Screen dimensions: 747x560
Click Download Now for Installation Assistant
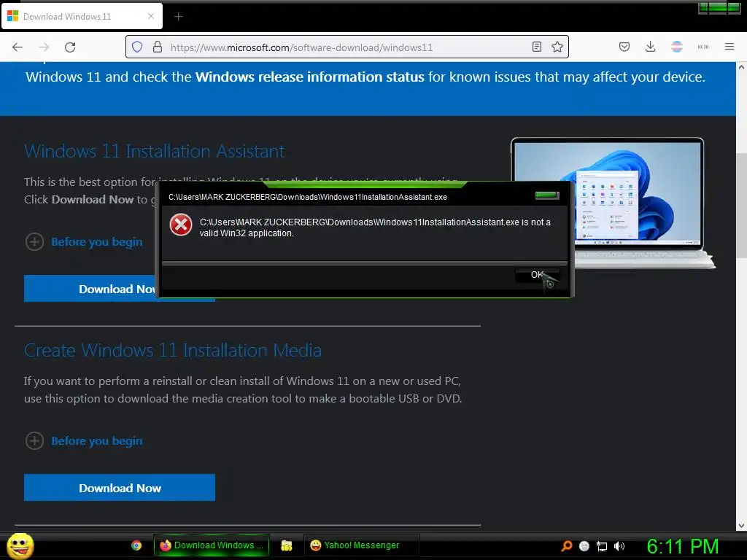(90, 289)
